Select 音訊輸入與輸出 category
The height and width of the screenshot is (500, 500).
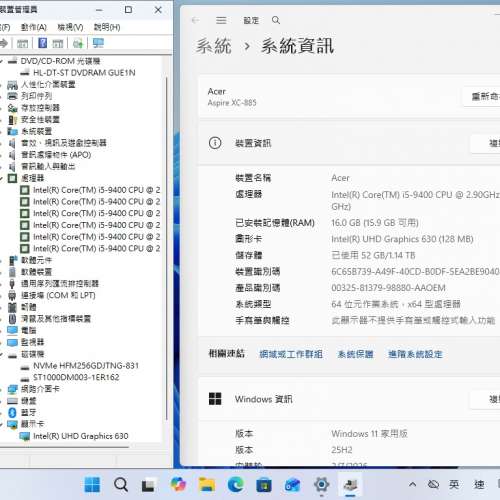(48, 166)
